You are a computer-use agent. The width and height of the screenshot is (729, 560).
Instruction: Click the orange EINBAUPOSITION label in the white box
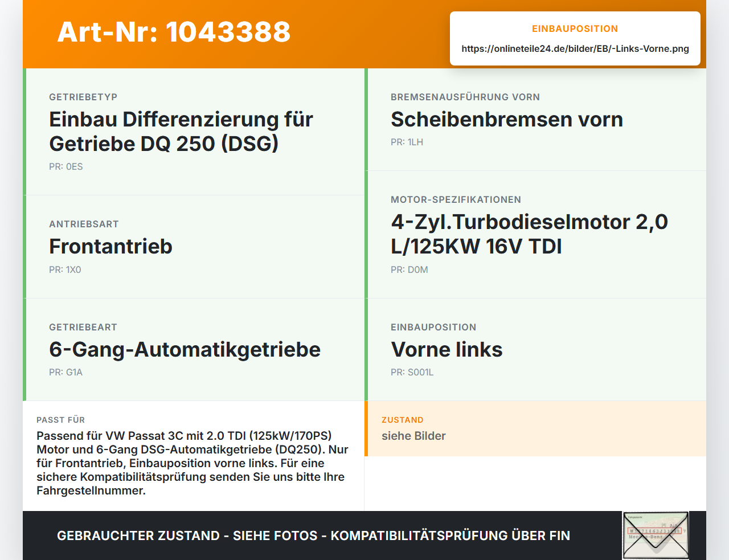(575, 28)
